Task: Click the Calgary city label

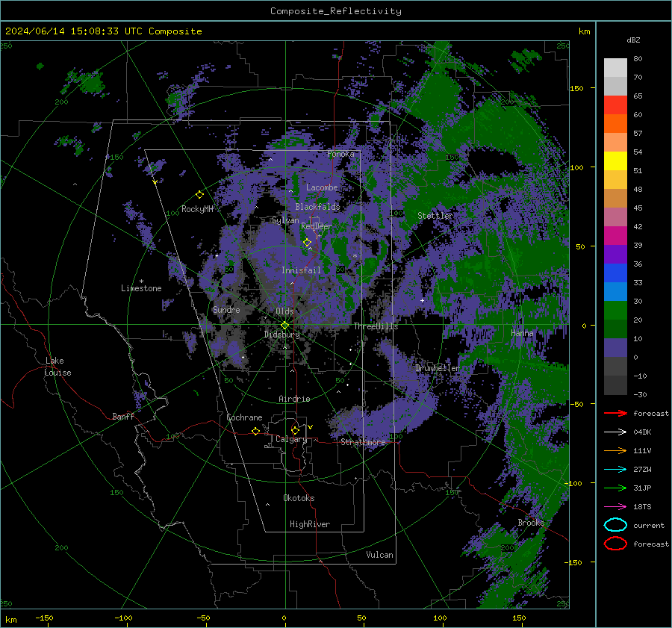Action: (291, 439)
